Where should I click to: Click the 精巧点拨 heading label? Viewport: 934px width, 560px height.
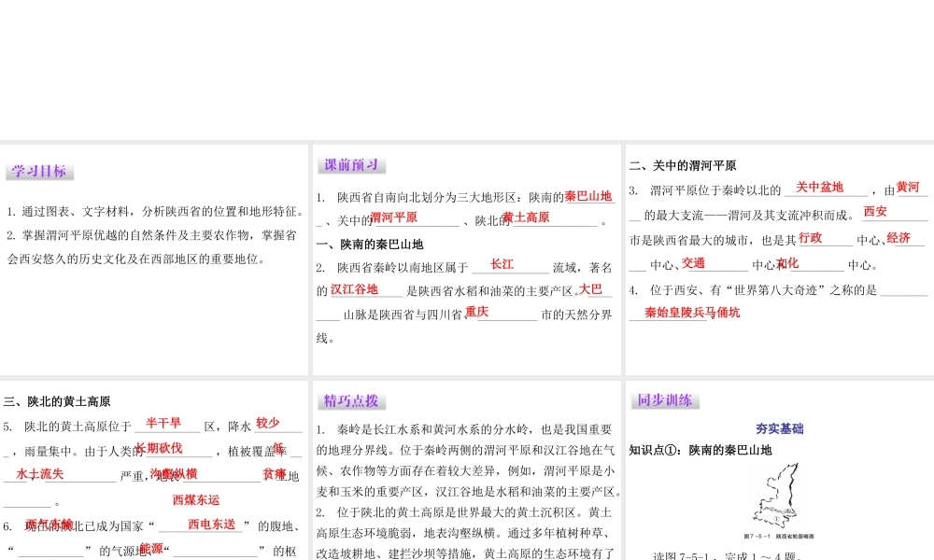351,401
